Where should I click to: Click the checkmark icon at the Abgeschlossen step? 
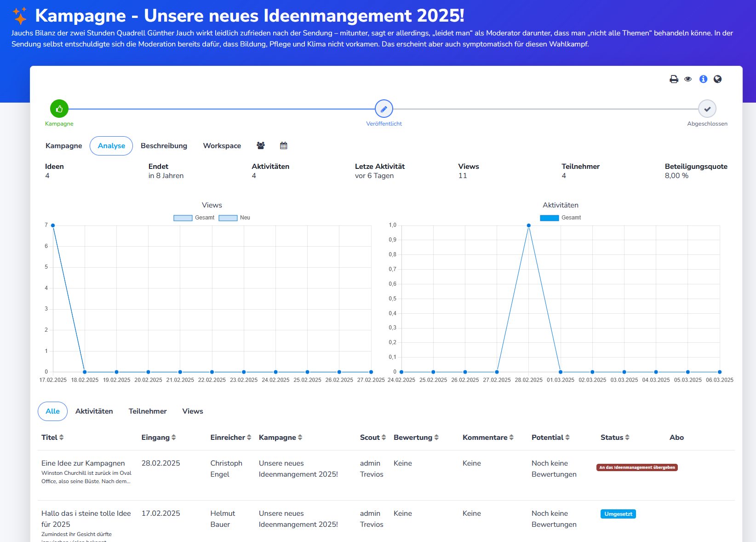[707, 109]
